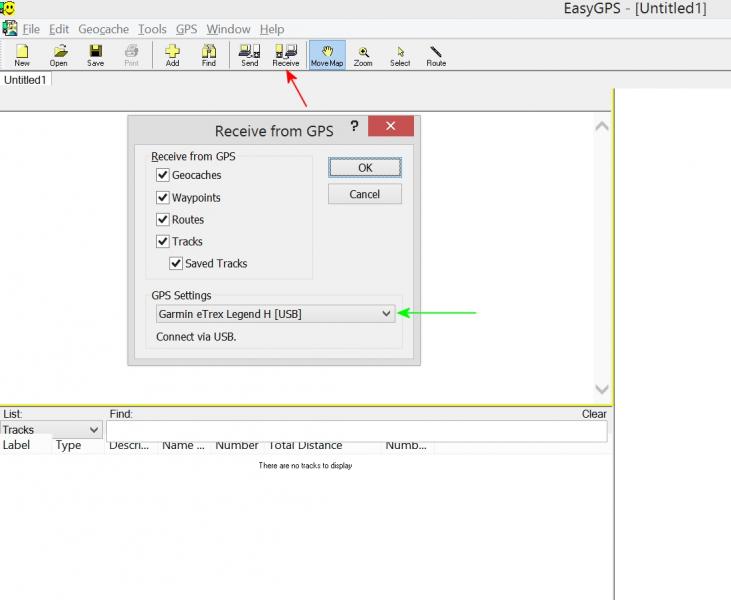Screen dimensions: 731x600
Task: Disable the Routes checkbox
Action: pos(162,220)
